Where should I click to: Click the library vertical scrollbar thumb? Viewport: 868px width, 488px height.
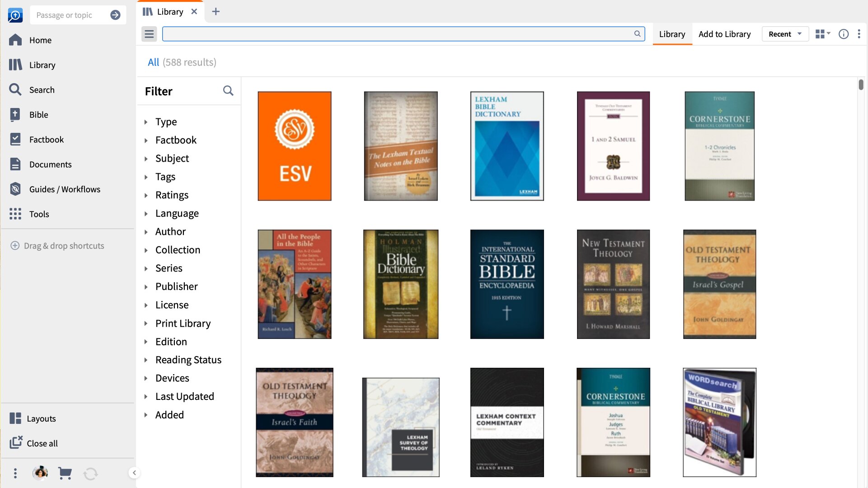(861, 84)
